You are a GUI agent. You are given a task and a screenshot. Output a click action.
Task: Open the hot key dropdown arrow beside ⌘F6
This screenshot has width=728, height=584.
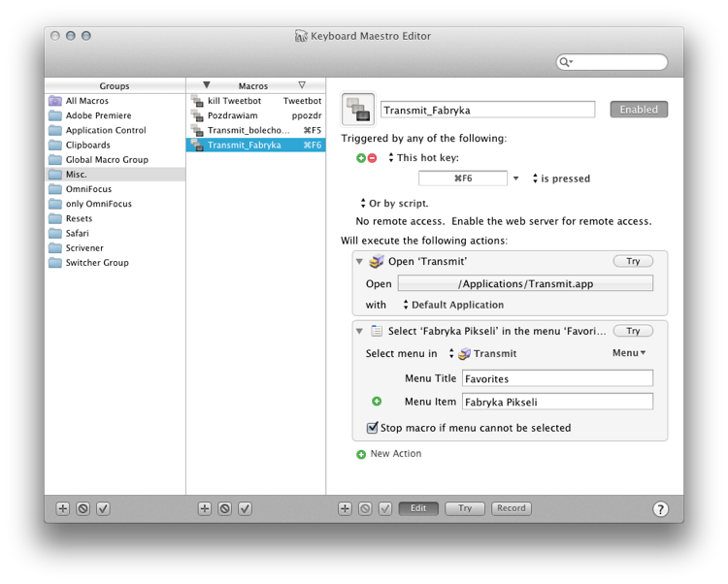pos(515,178)
